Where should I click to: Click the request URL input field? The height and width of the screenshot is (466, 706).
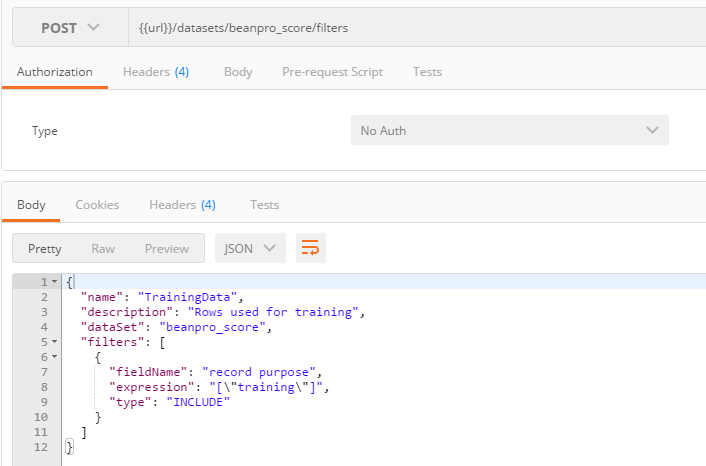417,28
